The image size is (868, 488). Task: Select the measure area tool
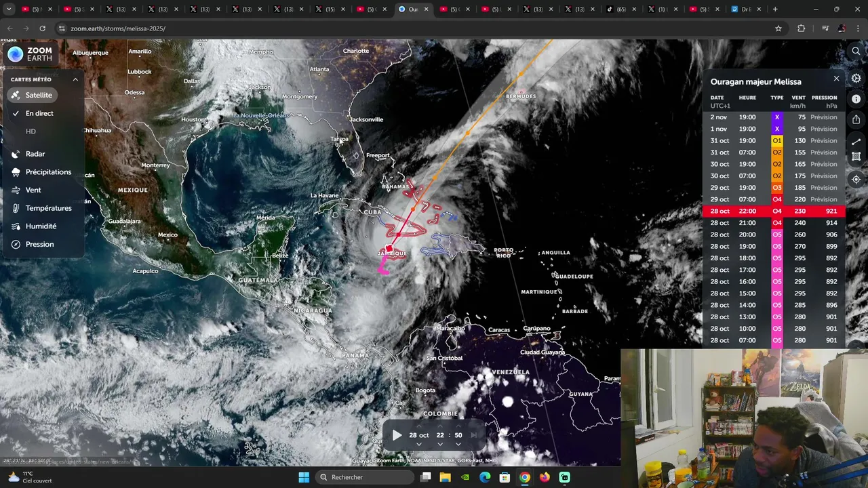(x=856, y=157)
